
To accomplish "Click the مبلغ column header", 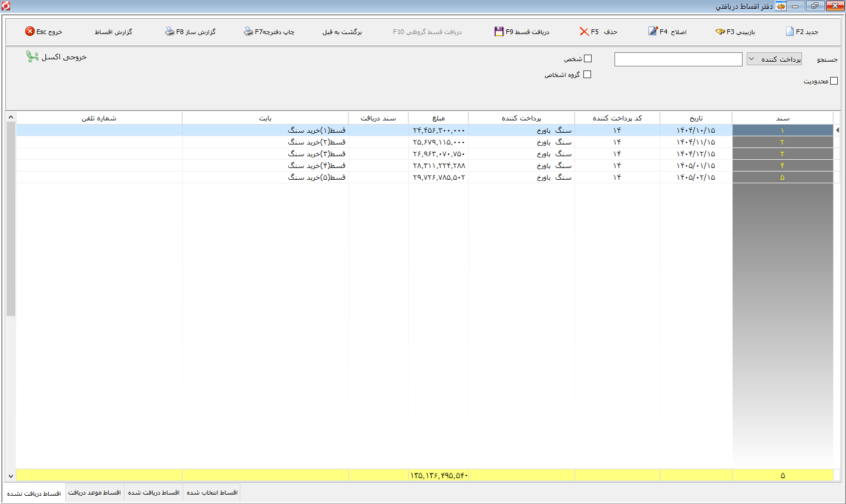I will tap(438, 118).
